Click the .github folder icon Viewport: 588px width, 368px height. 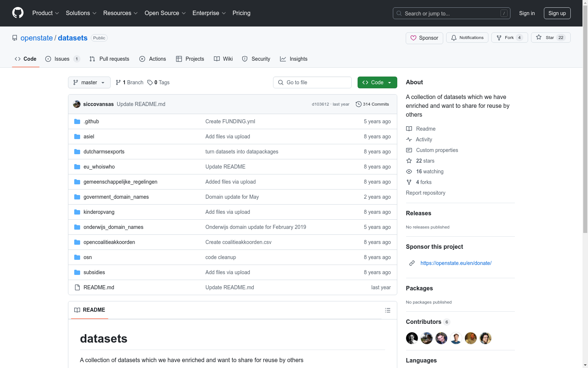click(77, 121)
